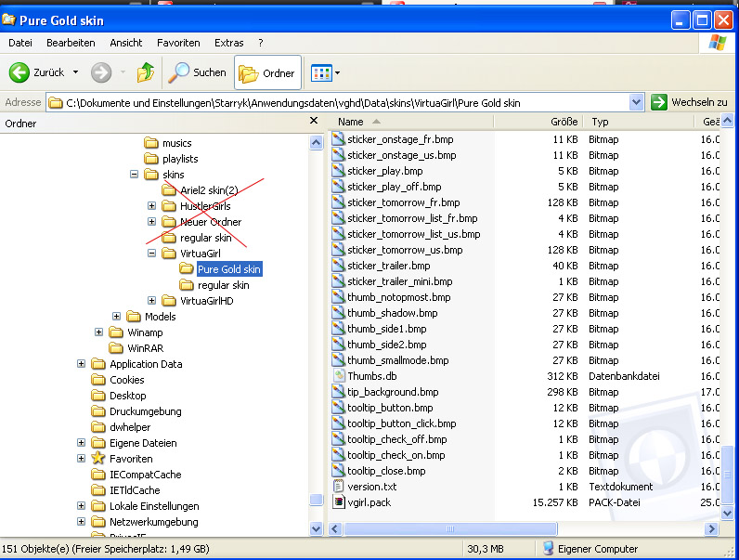Sort files by Name column header
Image resolution: width=739 pixels, height=560 pixels.
click(x=410, y=122)
